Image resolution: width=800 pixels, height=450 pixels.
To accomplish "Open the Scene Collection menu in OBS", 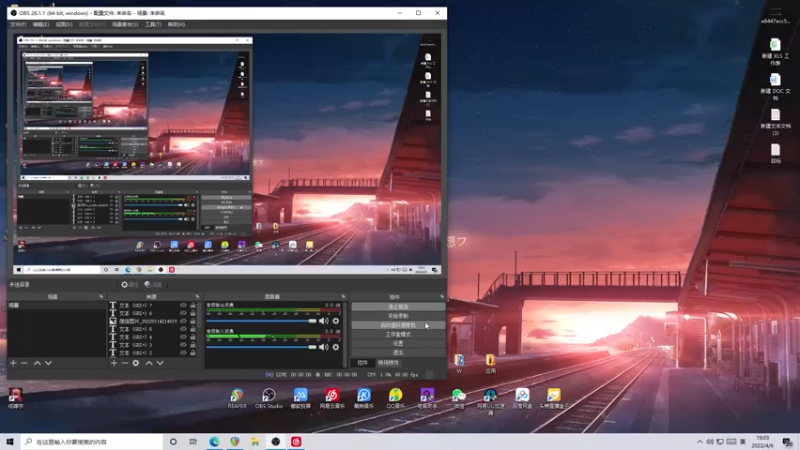I will point(125,24).
